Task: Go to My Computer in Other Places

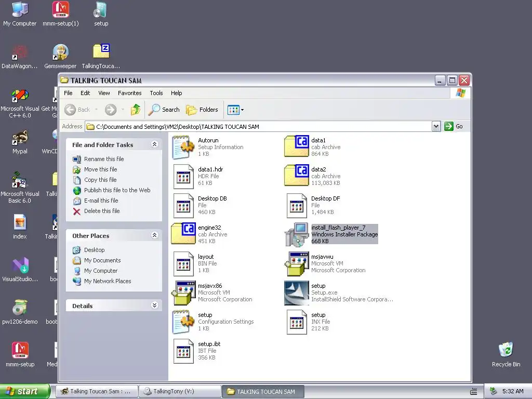Action: pyautogui.click(x=101, y=271)
